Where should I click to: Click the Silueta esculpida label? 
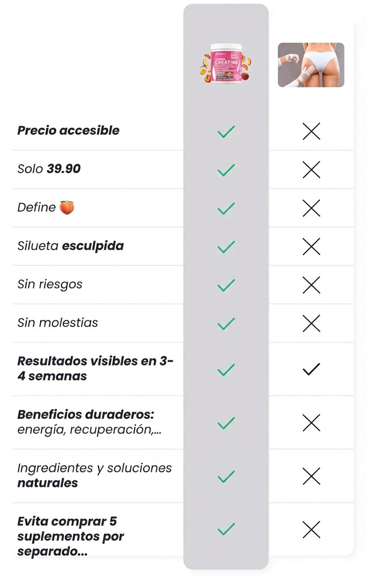coord(70,246)
